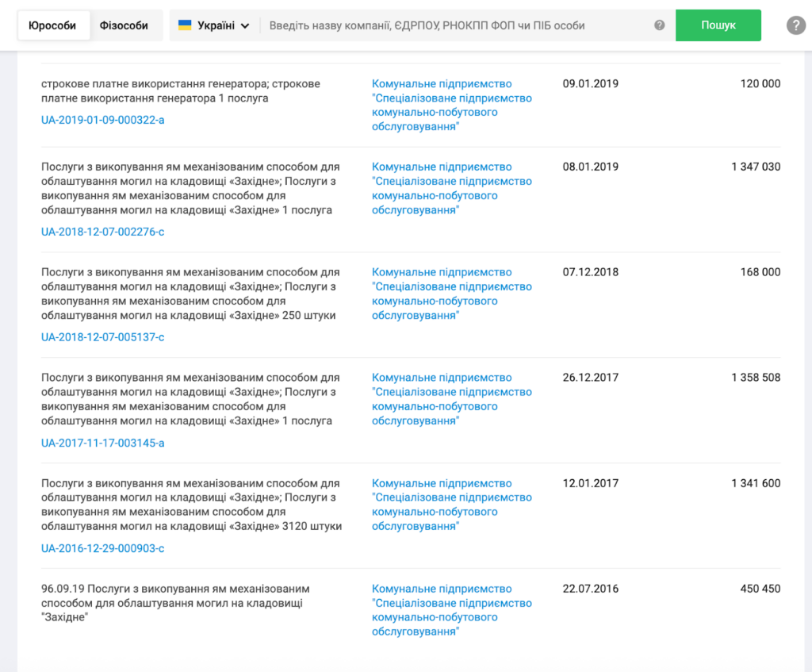Click the 96.09.19 Послуги tender description

click(x=174, y=603)
